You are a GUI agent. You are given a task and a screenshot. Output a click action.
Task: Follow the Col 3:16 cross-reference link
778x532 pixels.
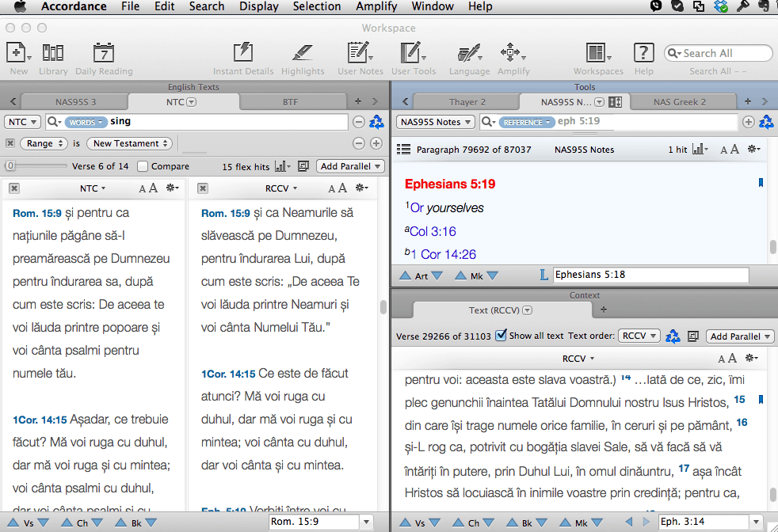coord(433,231)
